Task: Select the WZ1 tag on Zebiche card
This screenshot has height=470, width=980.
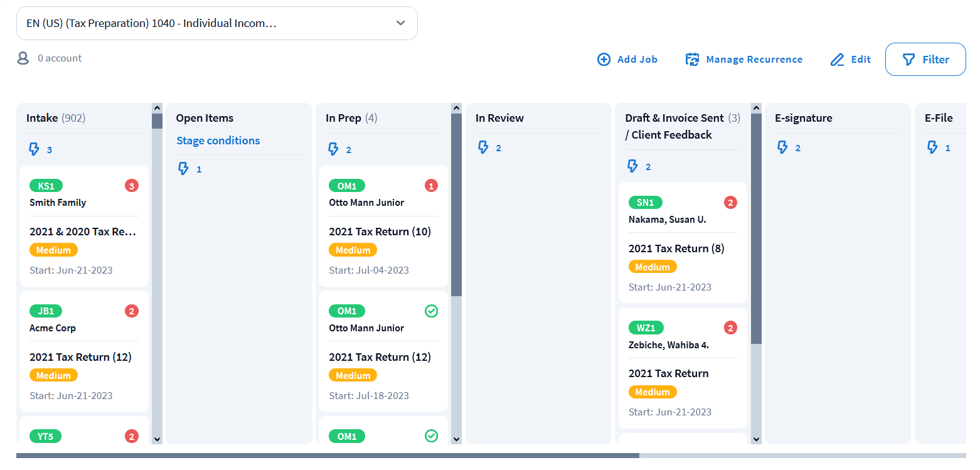Action: 646,328
